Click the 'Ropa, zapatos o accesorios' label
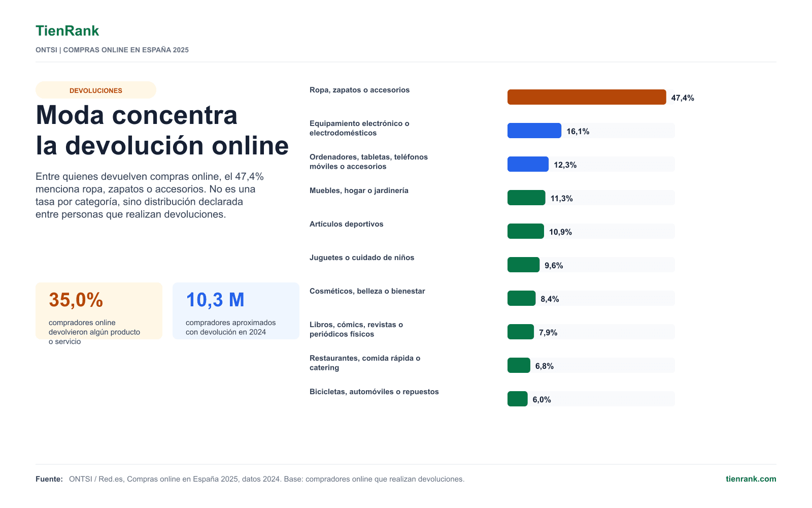The height and width of the screenshot is (508, 812). pos(359,90)
